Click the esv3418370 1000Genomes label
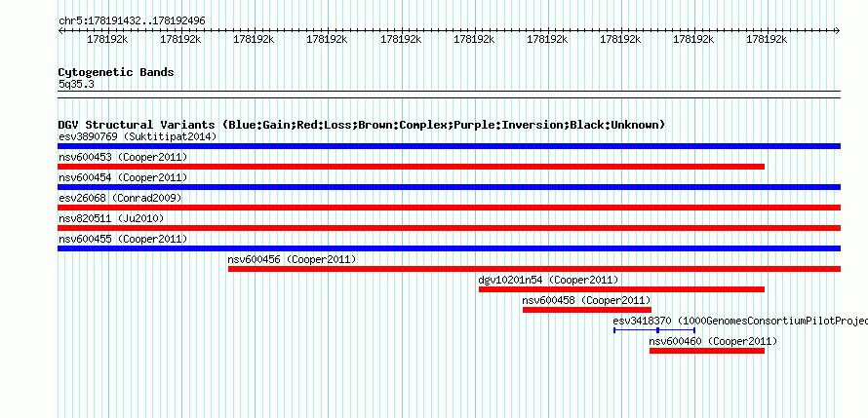The image size is (868, 418). (740, 321)
